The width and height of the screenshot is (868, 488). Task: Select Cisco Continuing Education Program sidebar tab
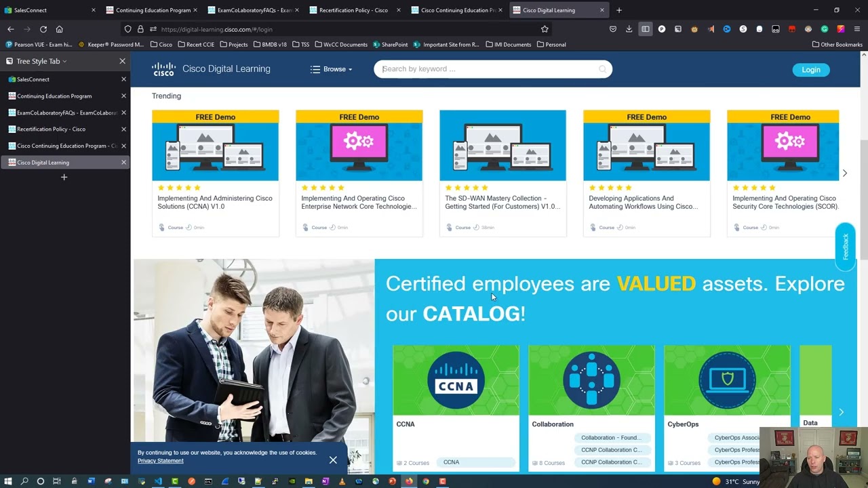click(x=64, y=146)
